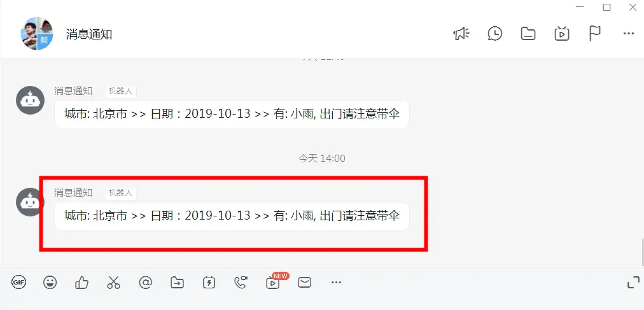Open more options in chat header
This screenshot has height=310, width=644.
(628, 34)
